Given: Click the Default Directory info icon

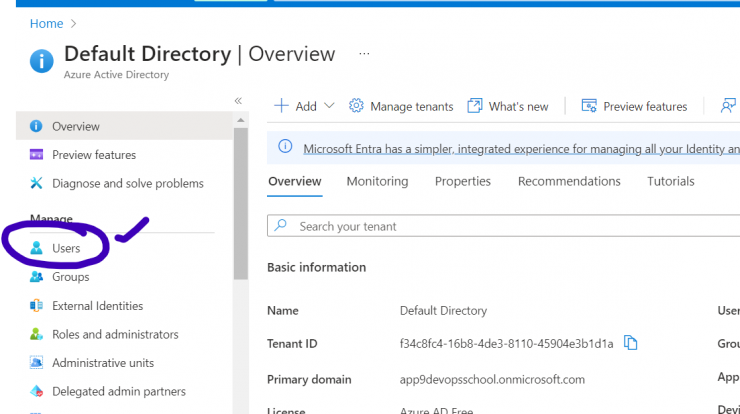Looking at the screenshot, I should pos(42,61).
